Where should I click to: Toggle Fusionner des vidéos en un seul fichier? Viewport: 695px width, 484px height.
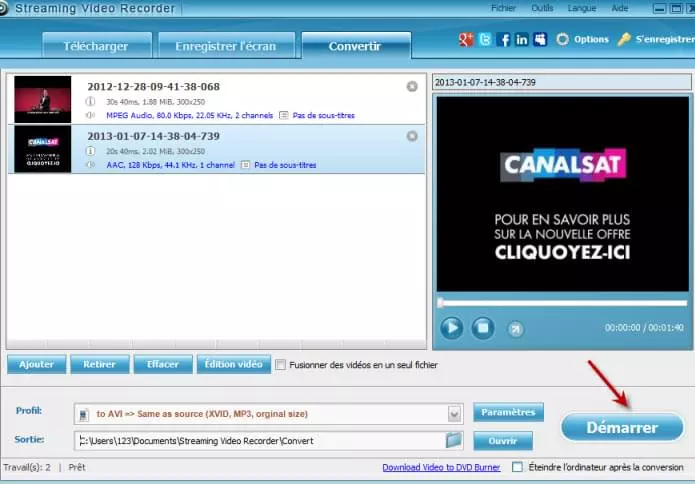(280, 365)
